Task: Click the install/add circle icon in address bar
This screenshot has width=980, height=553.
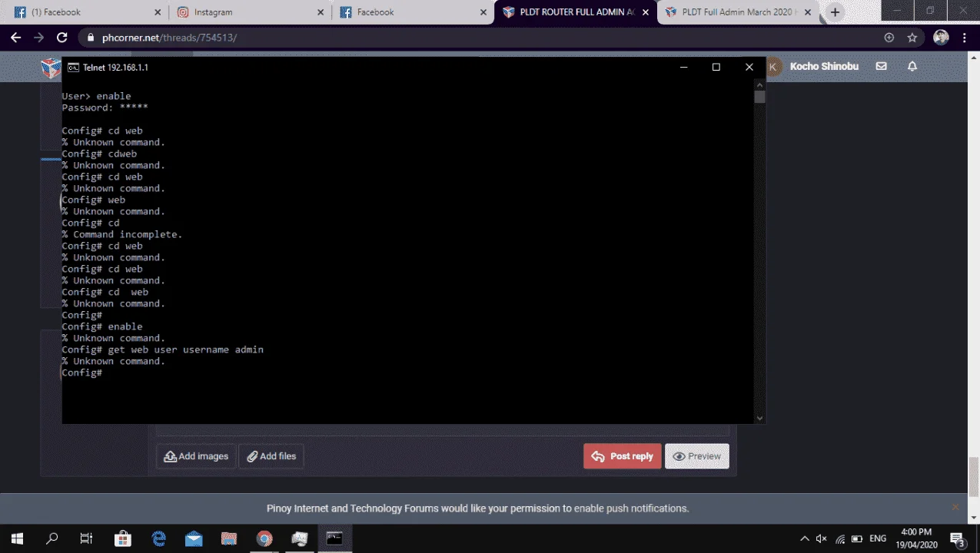Action: (889, 38)
